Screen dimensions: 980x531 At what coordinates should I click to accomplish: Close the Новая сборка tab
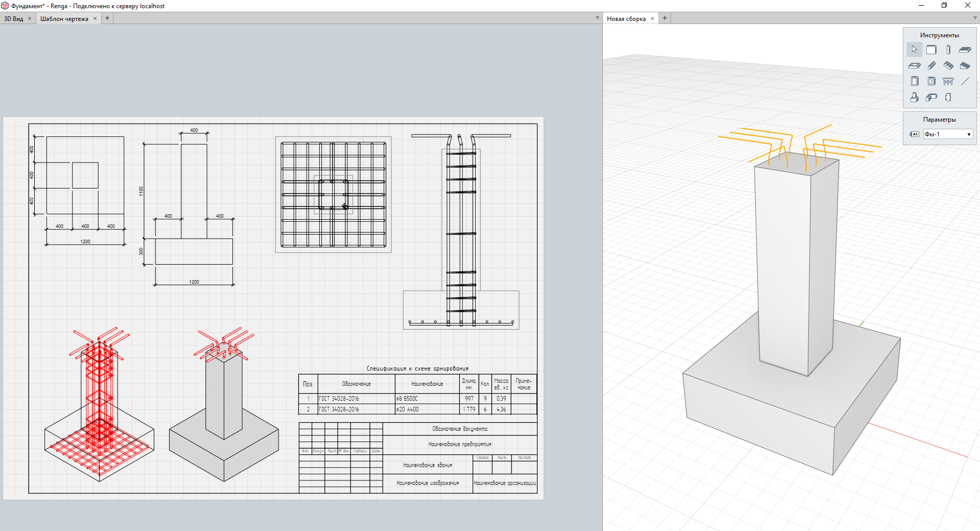pos(652,18)
